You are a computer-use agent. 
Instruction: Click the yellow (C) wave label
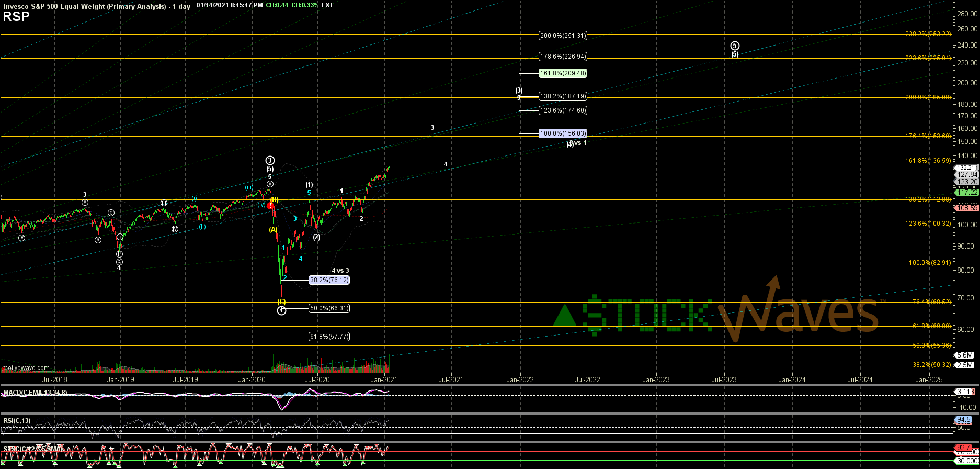(281, 301)
